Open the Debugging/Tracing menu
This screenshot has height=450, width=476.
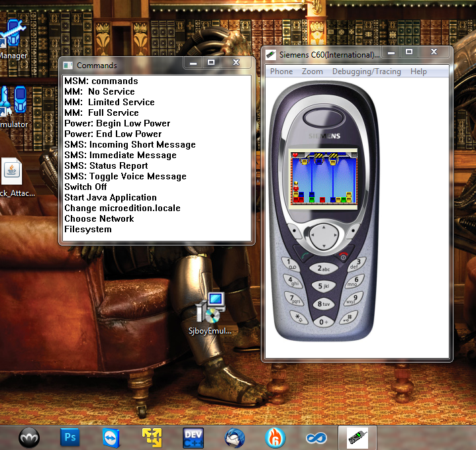pyautogui.click(x=366, y=71)
